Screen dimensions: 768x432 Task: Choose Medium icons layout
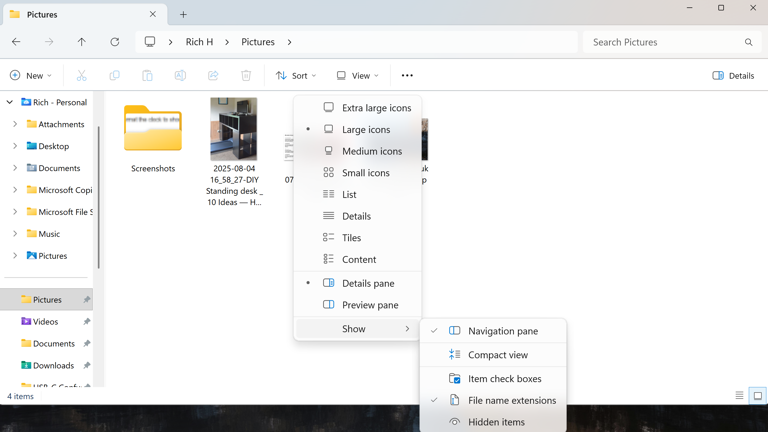(x=358, y=151)
